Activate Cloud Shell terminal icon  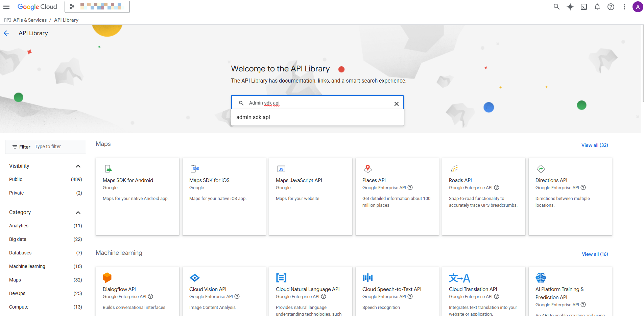coord(584,7)
